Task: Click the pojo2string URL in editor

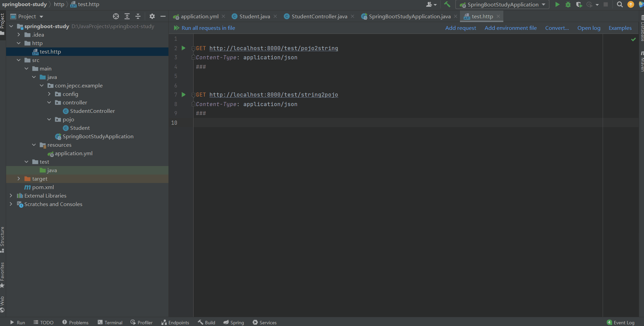Action: pyautogui.click(x=274, y=48)
